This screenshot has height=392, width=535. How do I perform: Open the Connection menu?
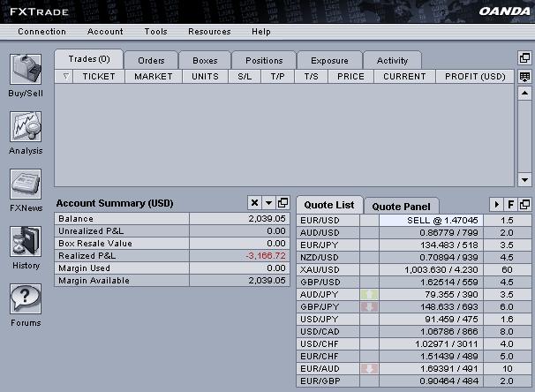pyautogui.click(x=41, y=32)
